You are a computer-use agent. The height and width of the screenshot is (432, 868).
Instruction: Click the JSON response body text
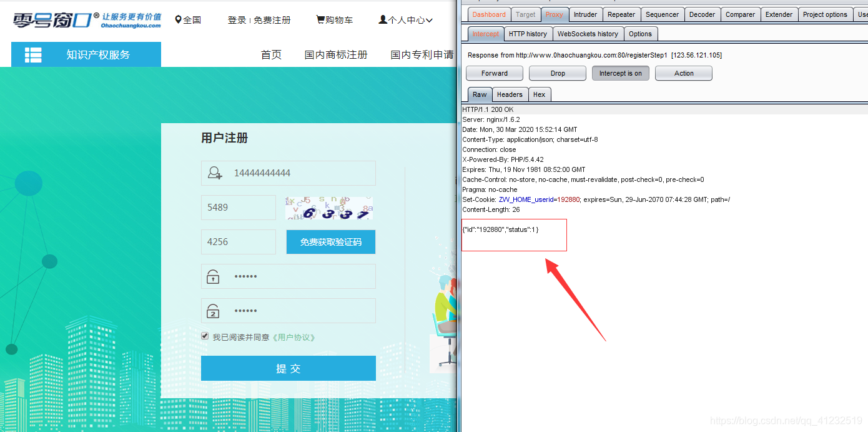point(500,229)
